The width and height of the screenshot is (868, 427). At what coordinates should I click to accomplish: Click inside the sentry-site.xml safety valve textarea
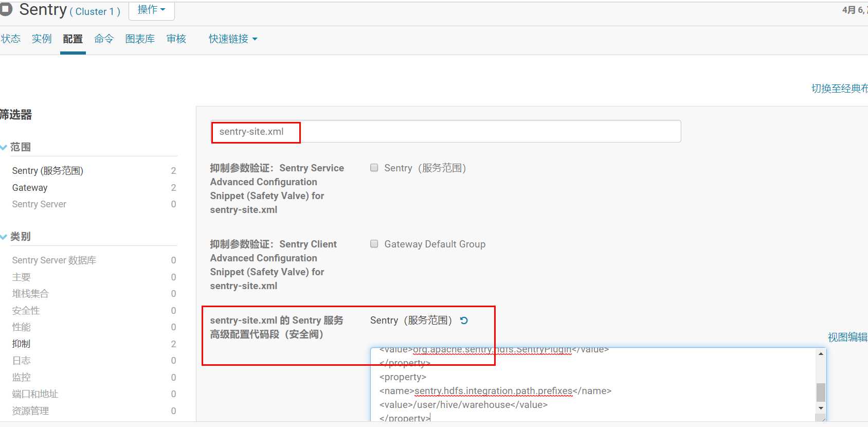pyautogui.click(x=592, y=384)
